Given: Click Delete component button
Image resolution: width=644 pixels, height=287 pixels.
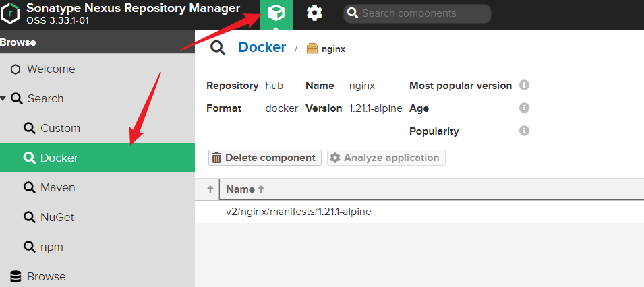Looking at the screenshot, I should tap(265, 158).
